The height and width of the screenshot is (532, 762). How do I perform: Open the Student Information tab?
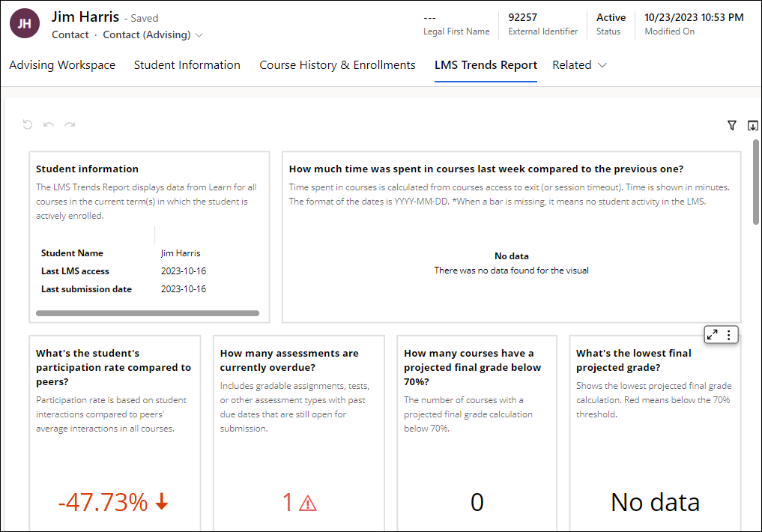[x=187, y=65]
